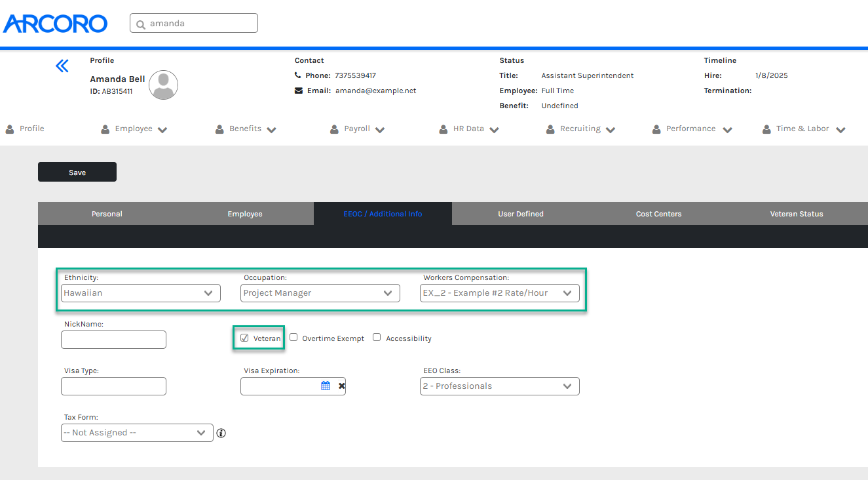Click the person icon beside Time & Labor
868x480 pixels.
click(766, 129)
